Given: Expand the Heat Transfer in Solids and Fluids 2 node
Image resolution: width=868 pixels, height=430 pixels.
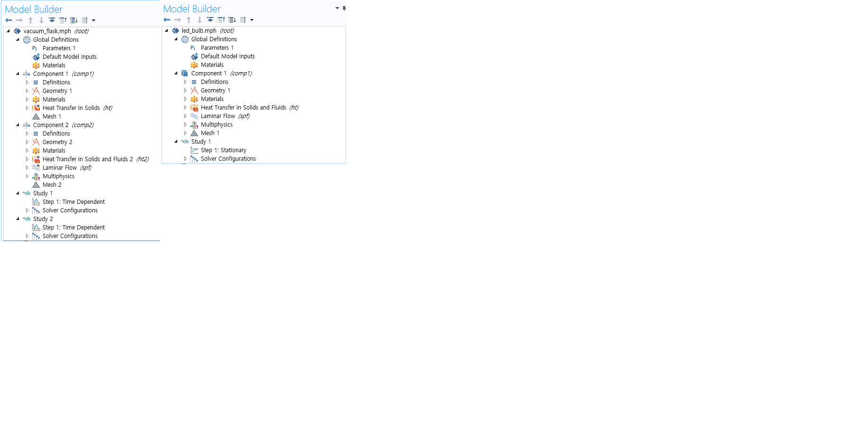Looking at the screenshot, I should tap(27, 159).
